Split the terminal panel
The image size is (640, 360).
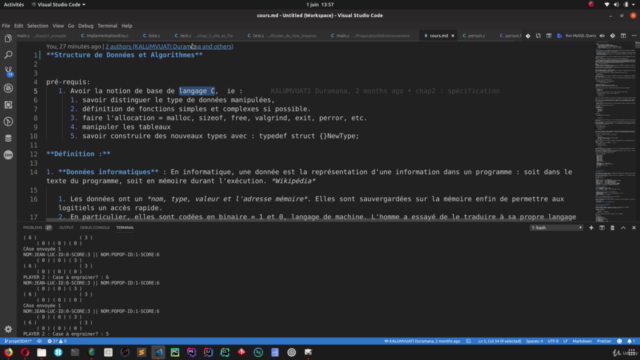[602, 228]
